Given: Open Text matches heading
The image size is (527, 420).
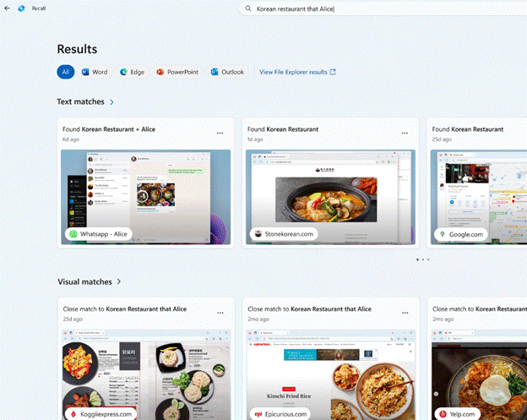Looking at the screenshot, I should click(80, 101).
